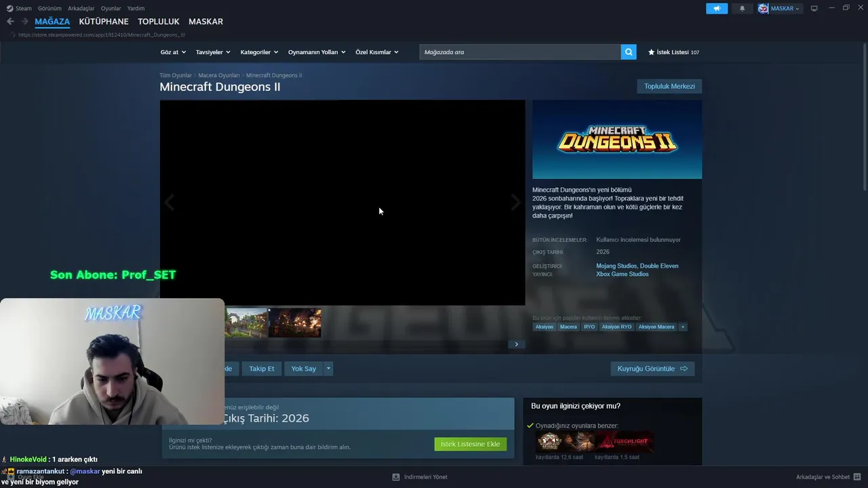Open İstek Listesi wishlist link
Image resolution: width=868 pixels, height=488 pixels.
pos(673,52)
